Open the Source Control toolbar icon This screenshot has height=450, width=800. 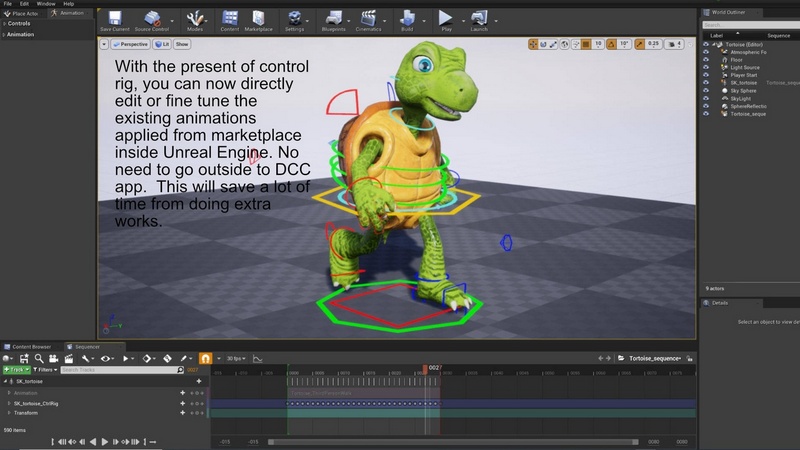pyautogui.click(x=151, y=19)
